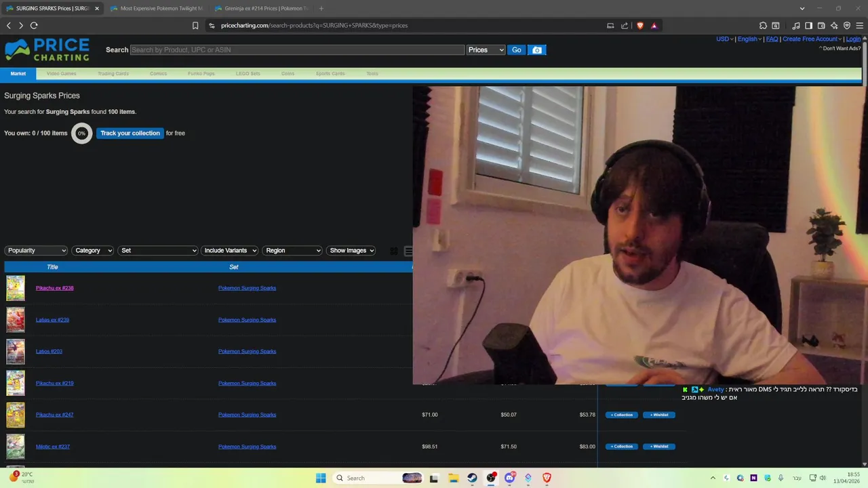
Task: Click the Go search button
Action: [x=517, y=50]
